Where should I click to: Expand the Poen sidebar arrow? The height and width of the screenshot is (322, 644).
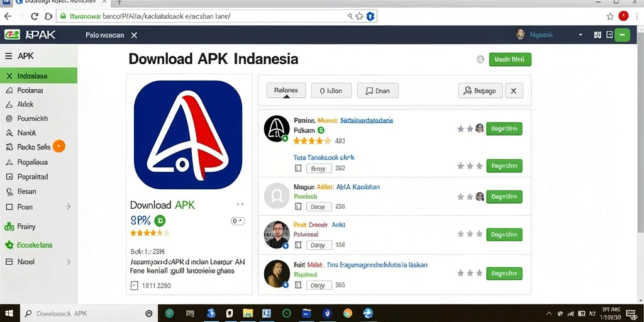tap(68, 206)
